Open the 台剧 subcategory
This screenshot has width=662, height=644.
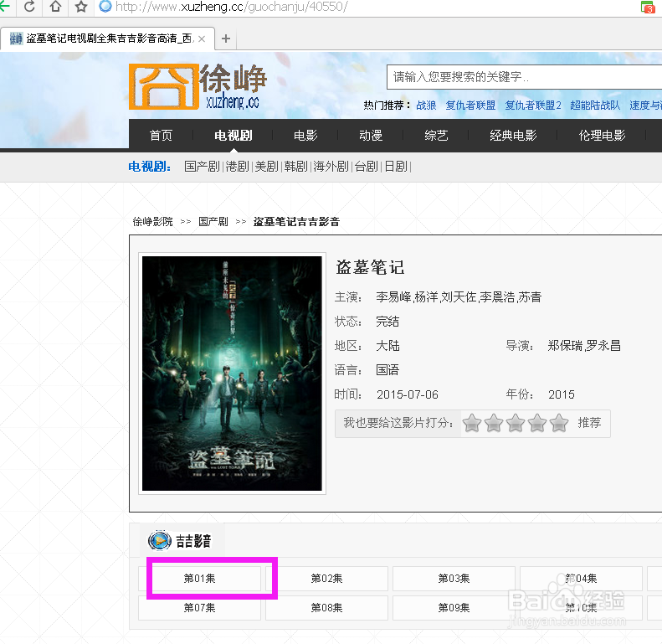(366, 167)
